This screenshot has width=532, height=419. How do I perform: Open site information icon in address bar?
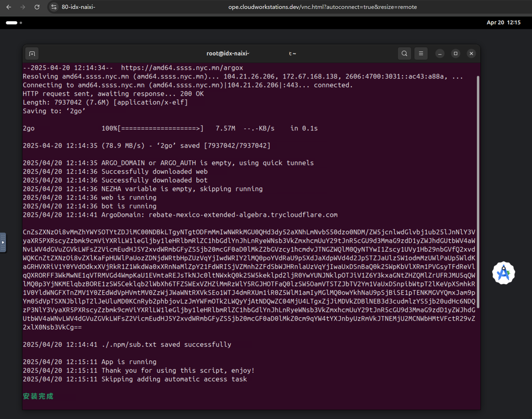[x=54, y=7]
